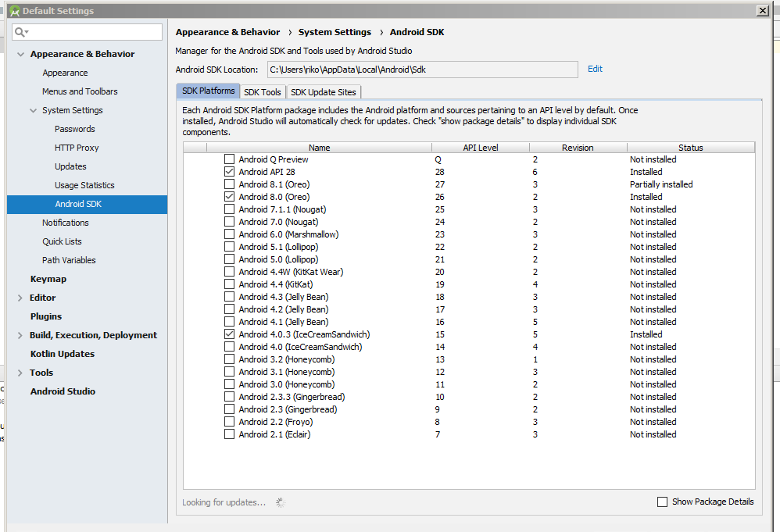Close the Default Settings dialog
The width and height of the screenshot is (780, 532).
[762, 10]
